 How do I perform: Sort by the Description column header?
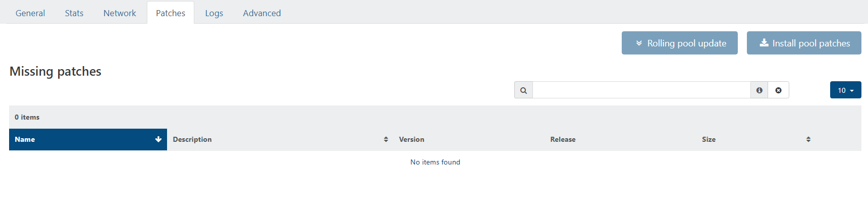[192, 140]
